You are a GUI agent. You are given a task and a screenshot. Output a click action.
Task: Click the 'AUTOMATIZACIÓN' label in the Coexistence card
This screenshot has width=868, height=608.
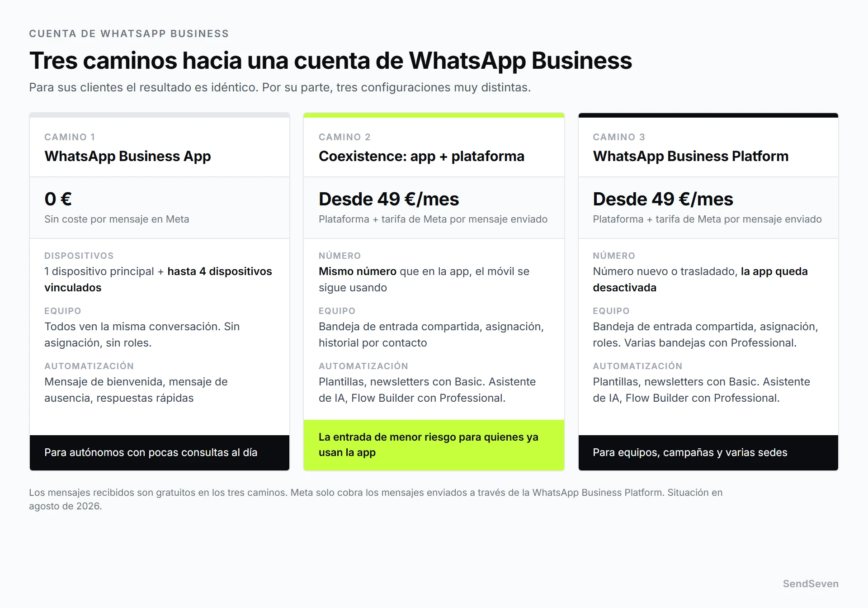[363, 366]
